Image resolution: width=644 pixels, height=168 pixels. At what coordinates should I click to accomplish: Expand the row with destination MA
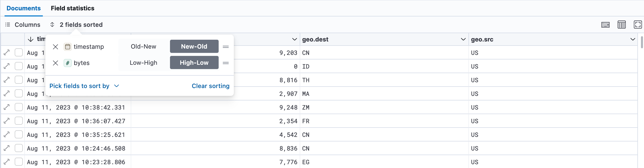click(7, 94)
